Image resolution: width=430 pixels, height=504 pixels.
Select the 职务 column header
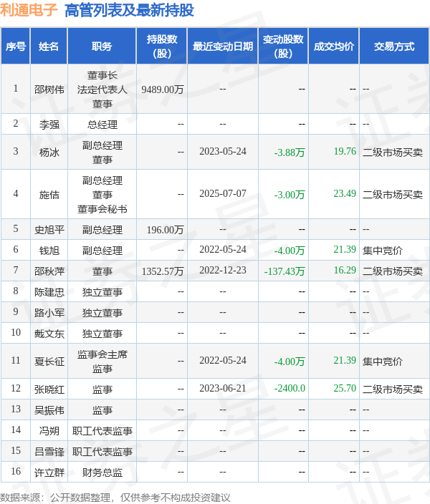102,47
